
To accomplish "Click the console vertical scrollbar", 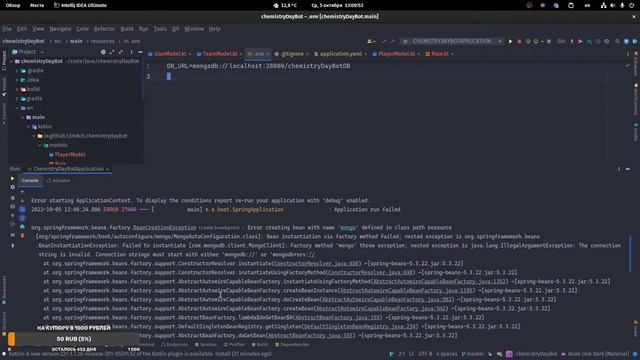I will point(630,253).
